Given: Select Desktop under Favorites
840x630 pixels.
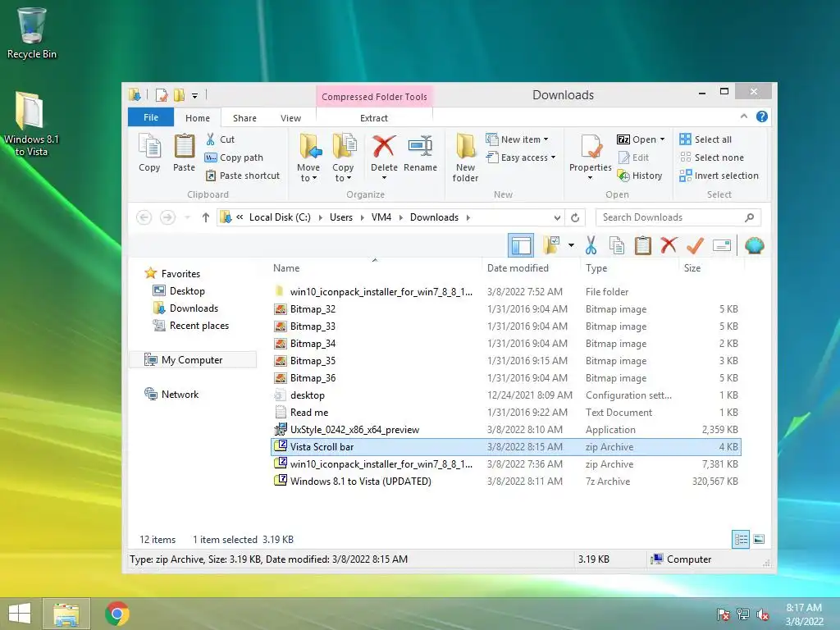Looking at the screenshot, I should tap(179, 291).
